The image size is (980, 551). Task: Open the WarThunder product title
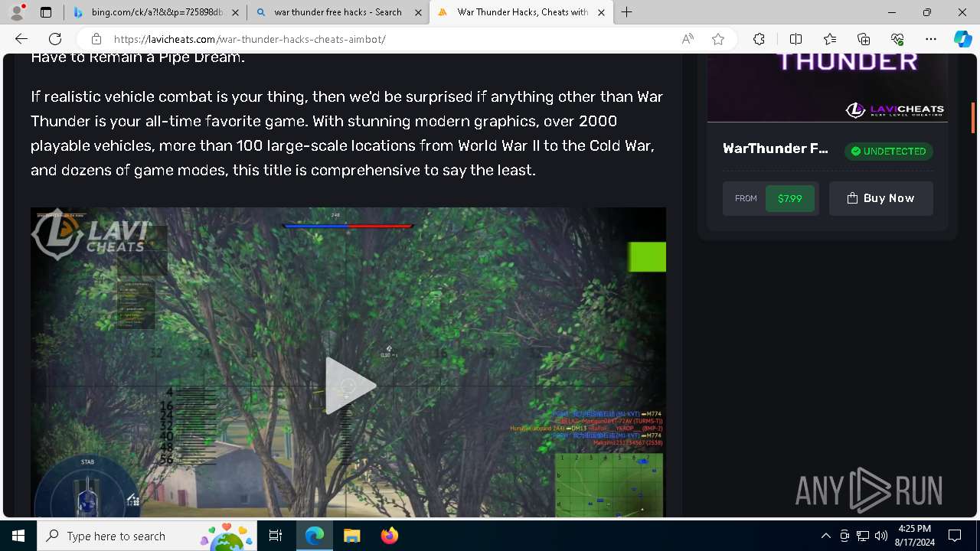tap(776, 148)
